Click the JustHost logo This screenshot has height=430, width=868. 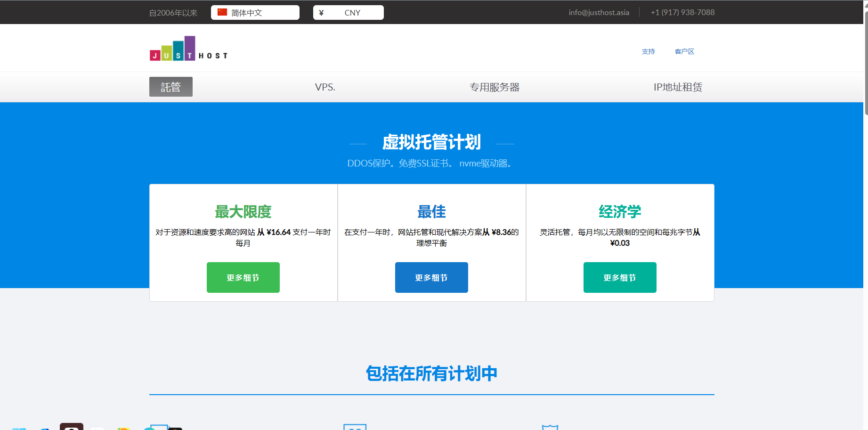[188, 49]
